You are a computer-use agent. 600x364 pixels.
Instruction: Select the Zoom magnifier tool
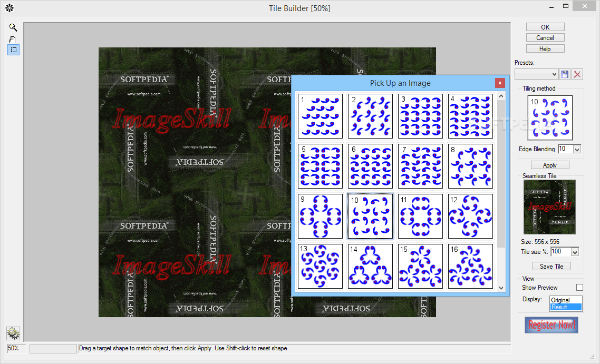point(13,27)
